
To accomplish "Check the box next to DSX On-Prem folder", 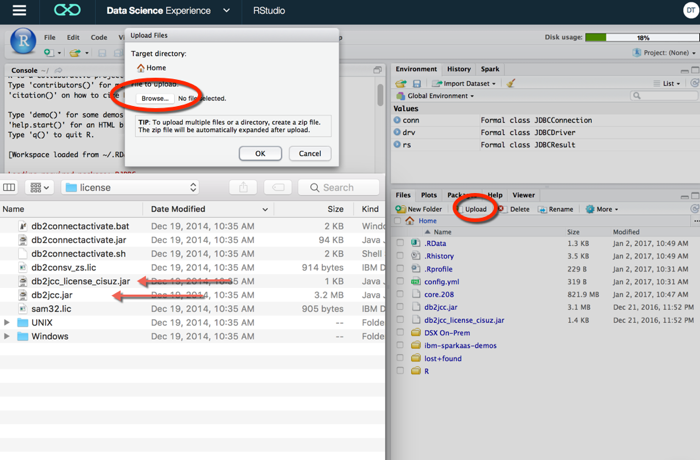I will [400, 332].
